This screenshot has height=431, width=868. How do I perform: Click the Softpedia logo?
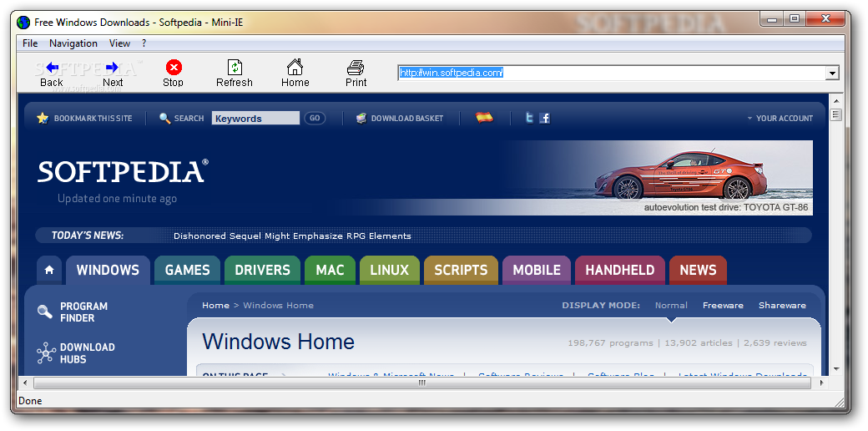(123, 171)
